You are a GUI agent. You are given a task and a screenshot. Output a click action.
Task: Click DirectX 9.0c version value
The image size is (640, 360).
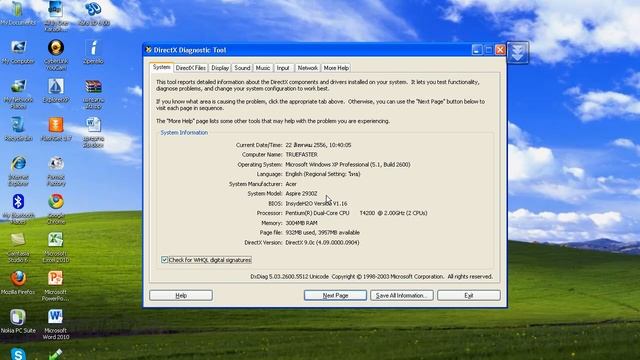pyautogui.click(x=322, y=242)
